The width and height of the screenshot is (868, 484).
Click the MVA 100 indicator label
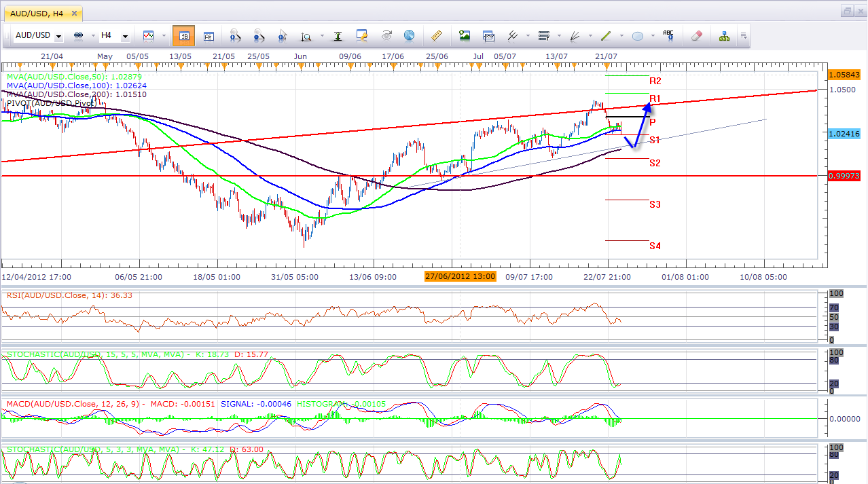(x=76, y=86)
